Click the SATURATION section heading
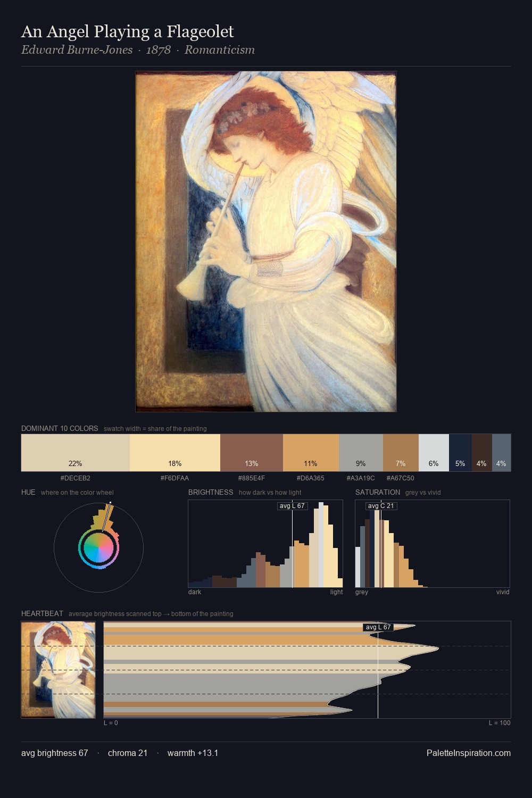This screenshot has width=532, height=798. pos(378,492)
